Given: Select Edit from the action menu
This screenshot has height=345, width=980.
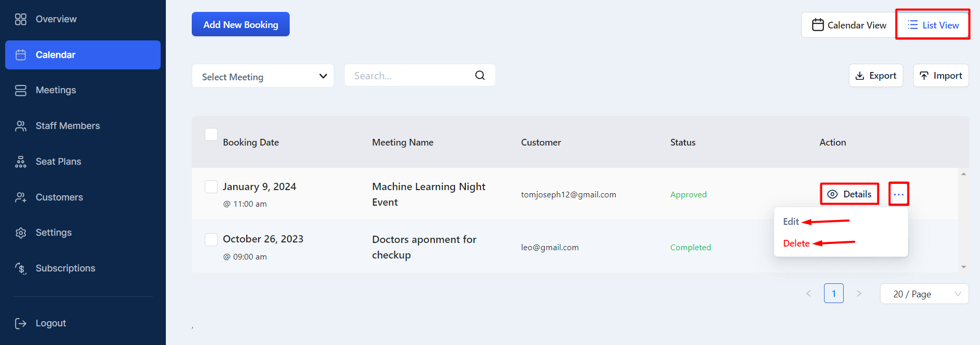Looking at the screenshot, I should tap(791, 222).
